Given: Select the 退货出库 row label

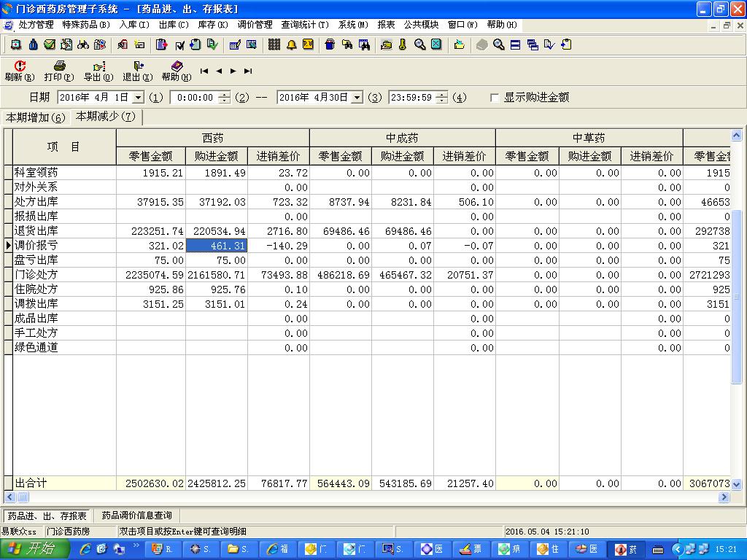Looking at the screenshot, I should [36, 231].
